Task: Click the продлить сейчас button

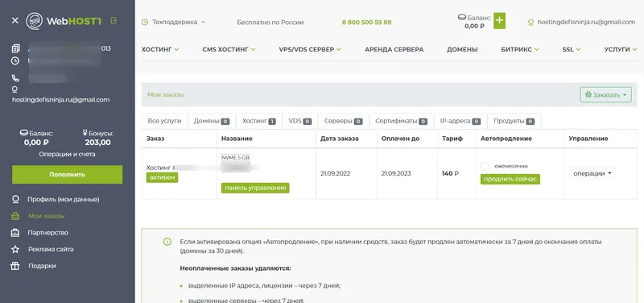Action: click(x=510, y=179)
